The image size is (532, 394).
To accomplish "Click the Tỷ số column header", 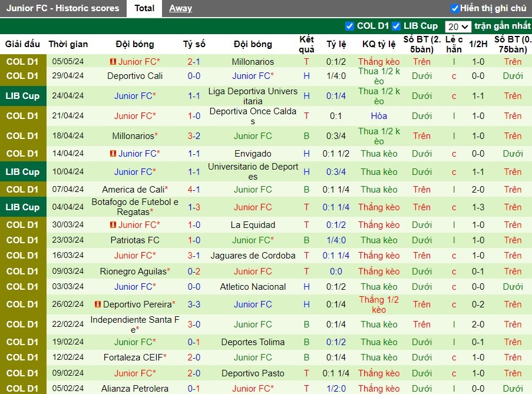I will click(194, 44).
